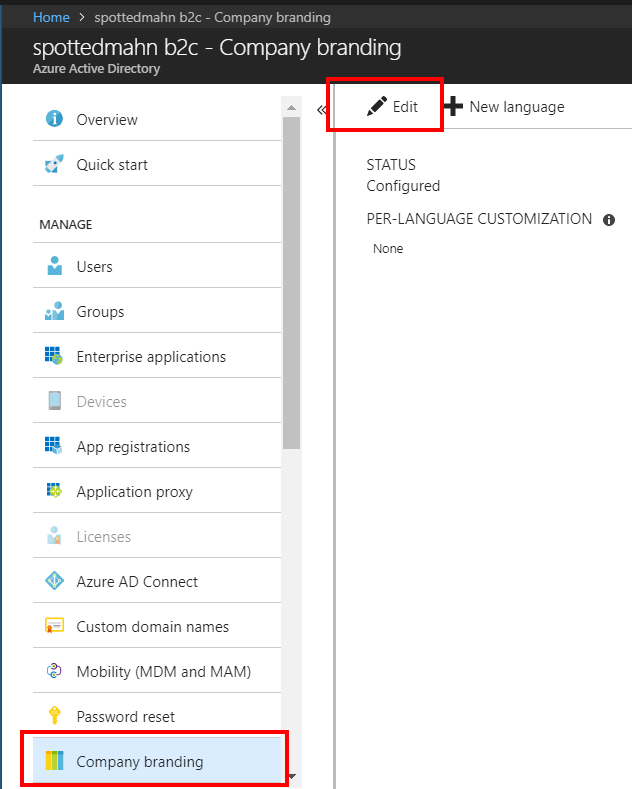The width and height of the screenshot is (632, 789).
Task: Open Enterprise applications
Action: [x=157, y=356]
